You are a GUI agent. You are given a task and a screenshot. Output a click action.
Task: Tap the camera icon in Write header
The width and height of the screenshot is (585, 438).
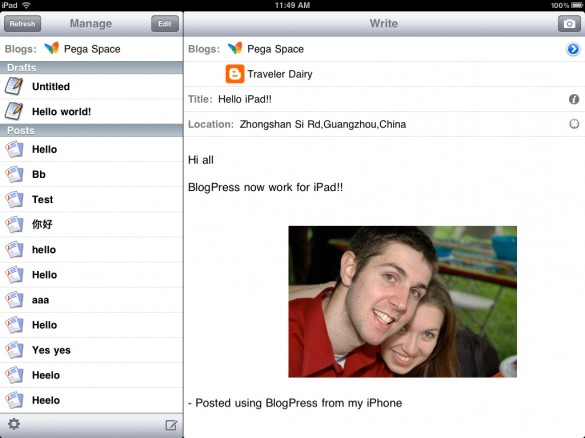point(569,24)
